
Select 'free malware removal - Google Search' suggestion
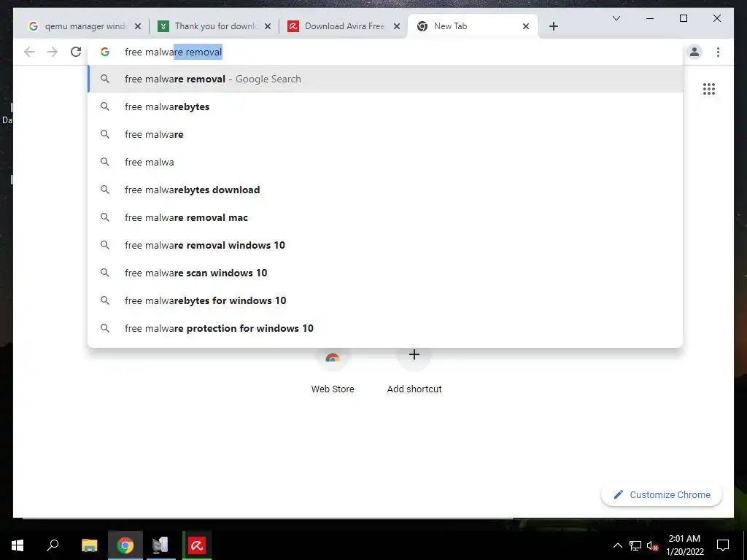tap(385, 79)
